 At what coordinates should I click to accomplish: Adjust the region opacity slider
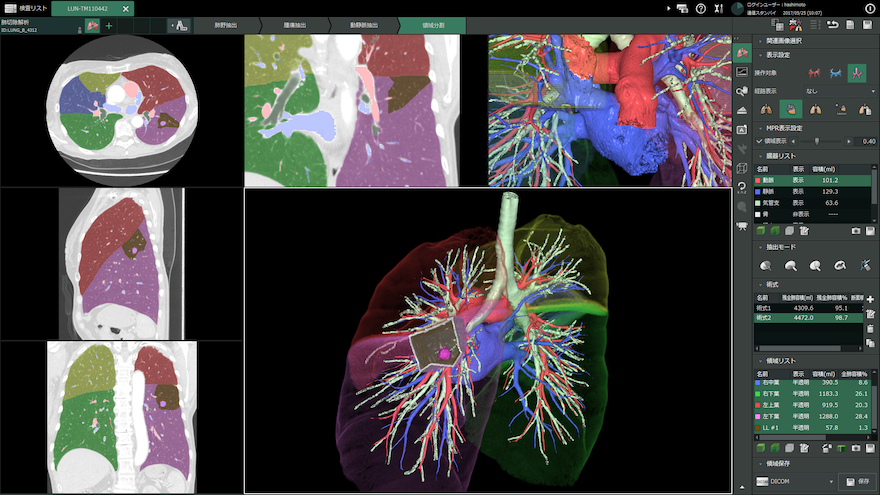pos(816,141)
